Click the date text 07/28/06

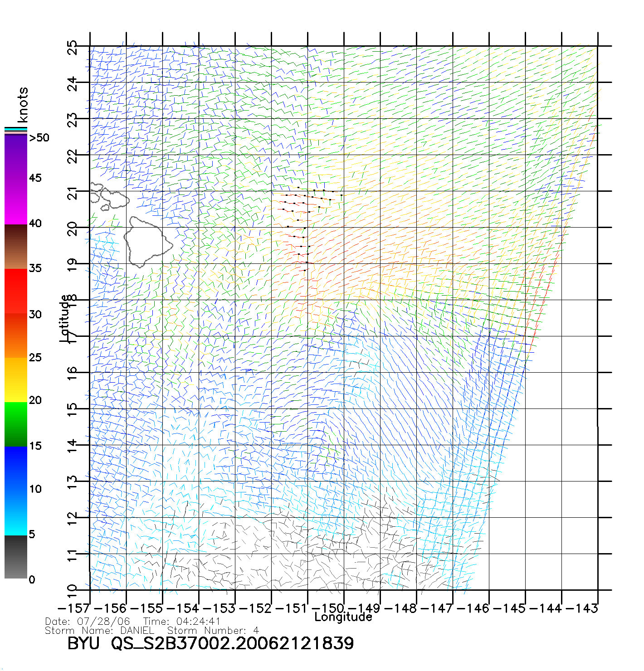coord(103,622)
